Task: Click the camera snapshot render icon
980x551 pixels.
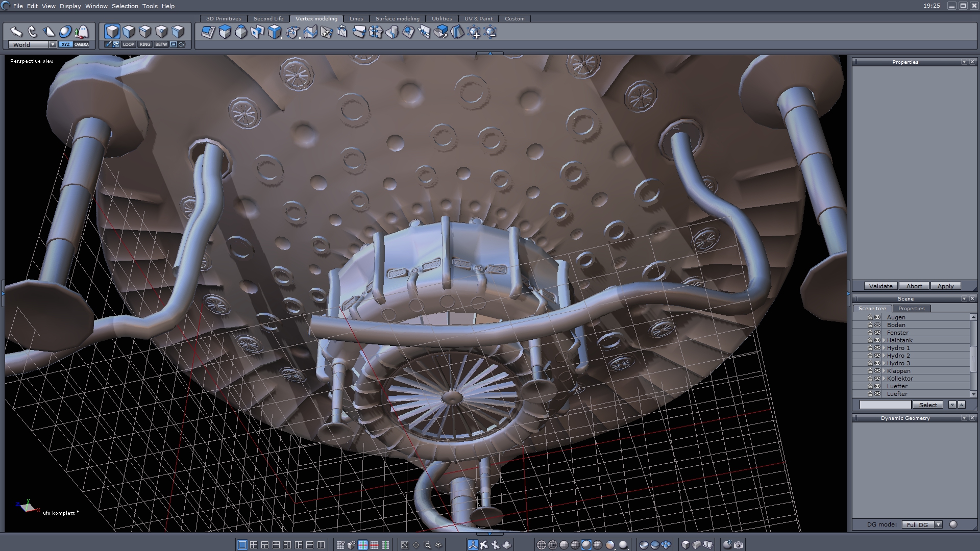Action: (739, 545)
